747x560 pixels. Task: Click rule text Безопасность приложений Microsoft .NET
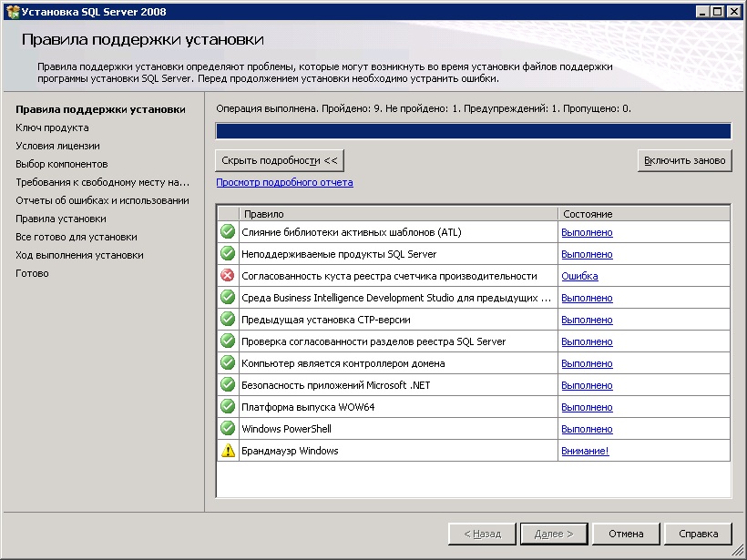(336, 385)
